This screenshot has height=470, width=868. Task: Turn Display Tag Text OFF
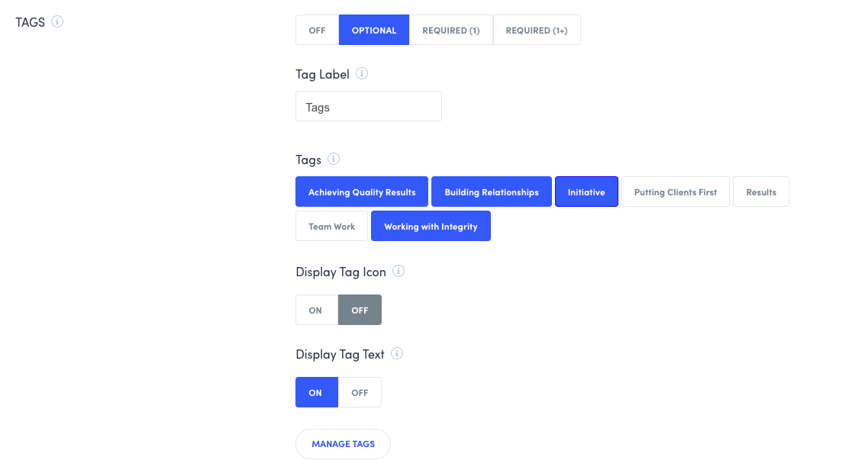(360, 393)
